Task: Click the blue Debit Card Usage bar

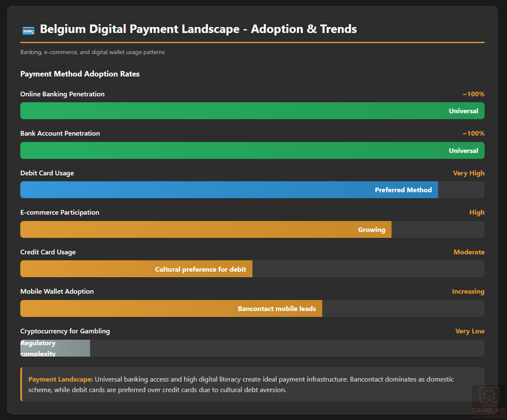Action: pyautogui.click(x=229, y=190)
